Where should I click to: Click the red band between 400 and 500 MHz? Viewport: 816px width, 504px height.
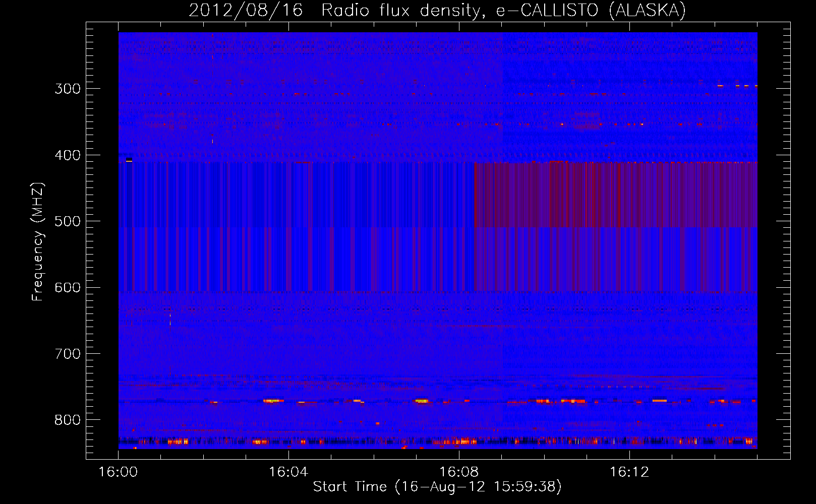(615, 195)
